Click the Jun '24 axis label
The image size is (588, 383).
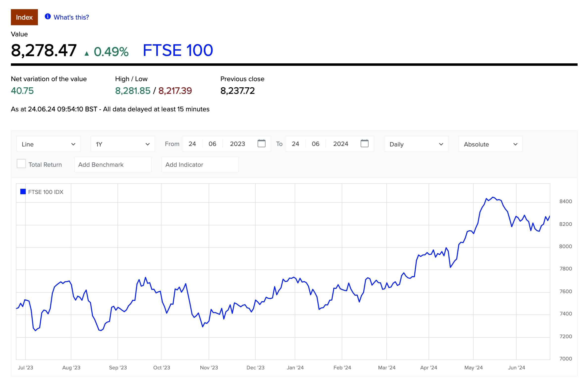(517, 367)
